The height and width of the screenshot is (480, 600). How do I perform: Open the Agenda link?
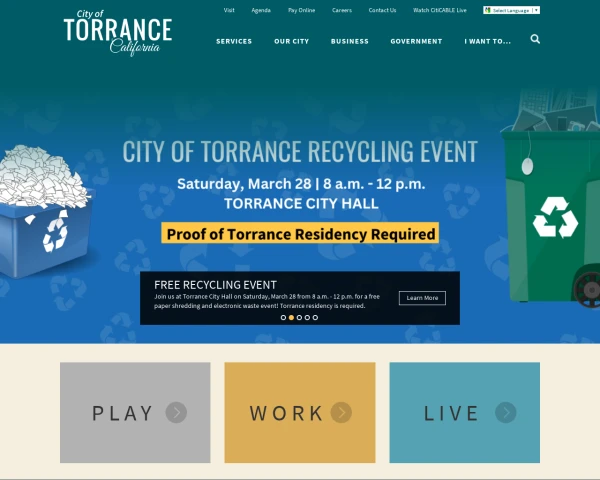(x=261, y=10)
